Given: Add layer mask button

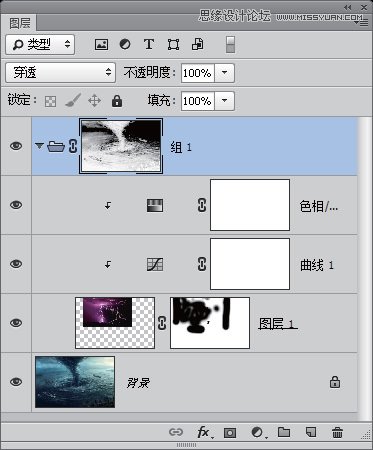Looking at the screenshot, I should pyautogui.click(x=230, y=433).
